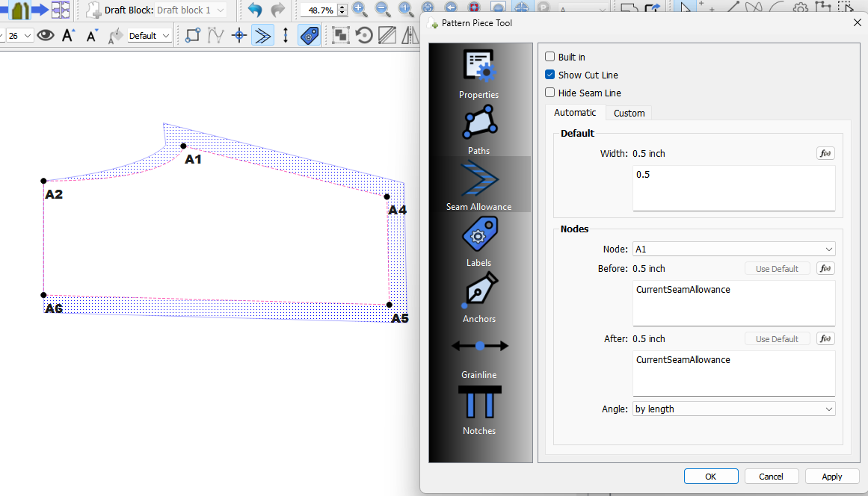Click point A2 on the pattern
The width and height of the screenshot is (868, 496).
[43, 181]
